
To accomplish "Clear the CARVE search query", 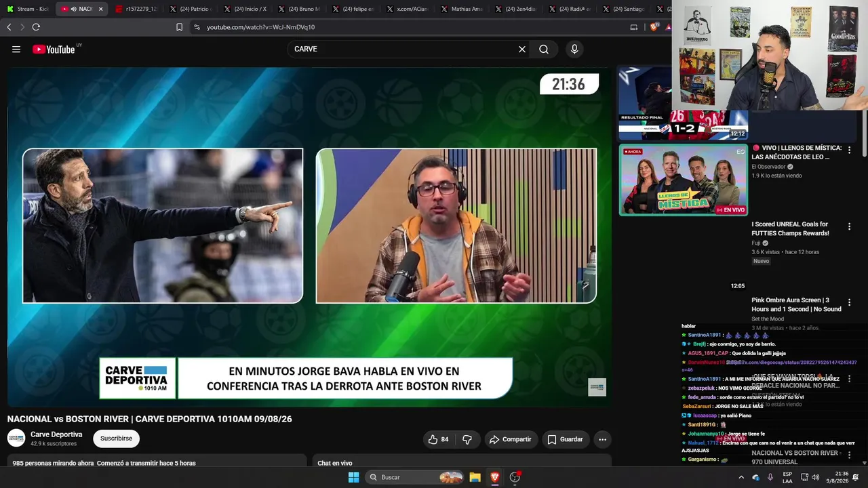I will pos(522,49).
